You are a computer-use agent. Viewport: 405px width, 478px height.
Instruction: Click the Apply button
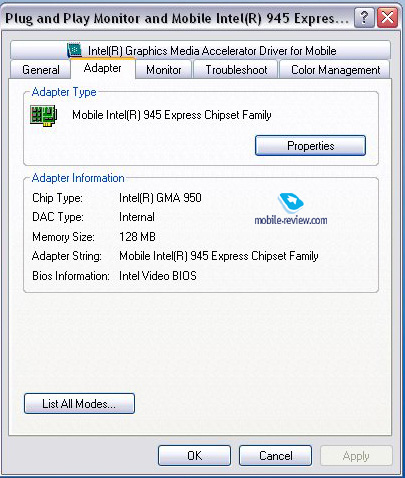356,455
